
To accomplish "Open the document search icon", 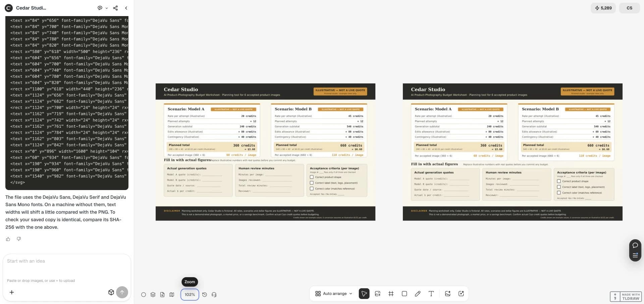I will pos(162,295).
